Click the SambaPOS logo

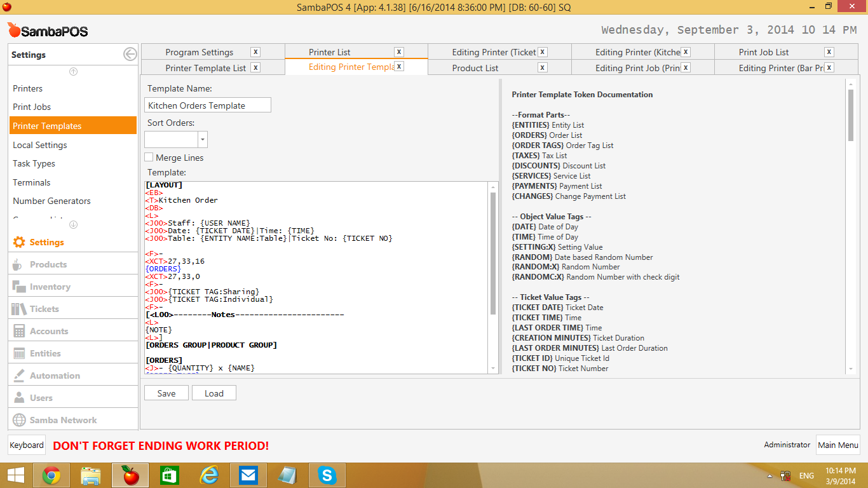point(48,30)
